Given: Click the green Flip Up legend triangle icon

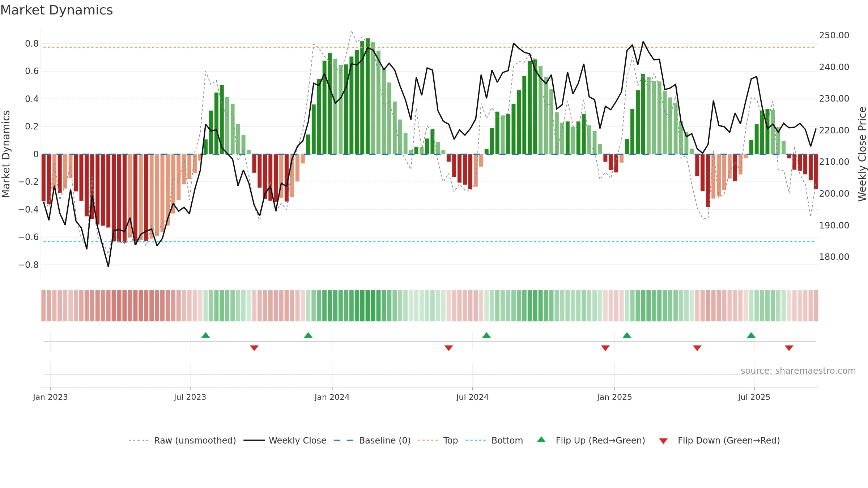Looking at the screenshot, I should [541, 440].
